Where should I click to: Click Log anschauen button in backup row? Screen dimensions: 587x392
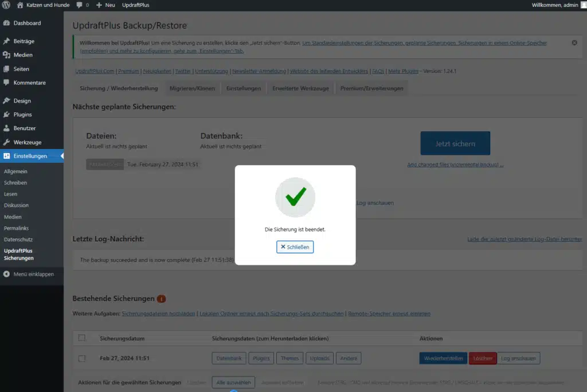[518, 358]
